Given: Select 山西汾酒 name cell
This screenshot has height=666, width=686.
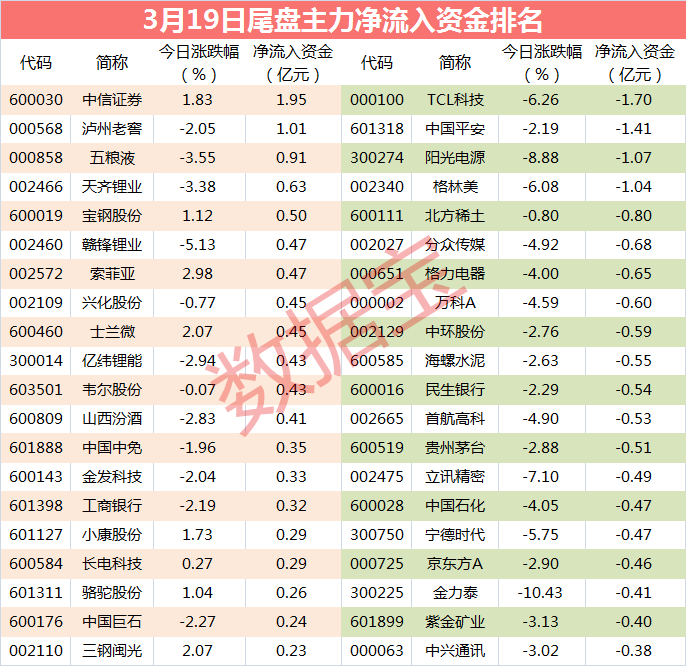Looking at the screenshot, I should (x=112, y=419).
